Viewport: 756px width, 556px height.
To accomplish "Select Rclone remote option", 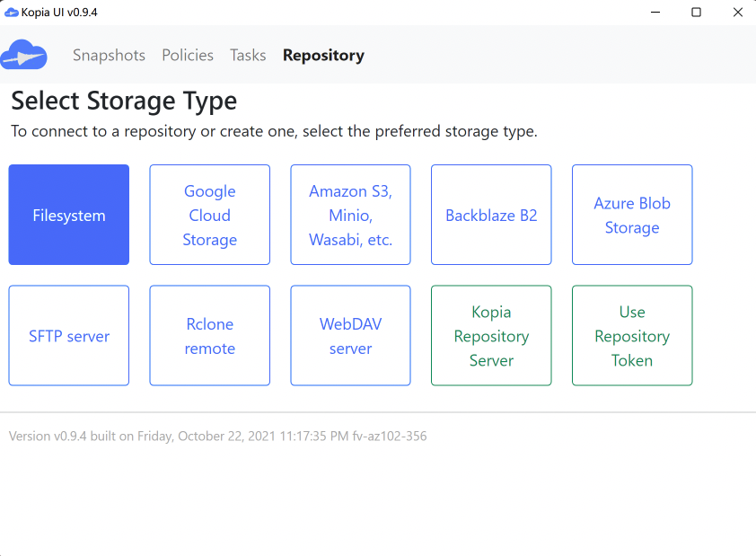I will tap(209, 336).
